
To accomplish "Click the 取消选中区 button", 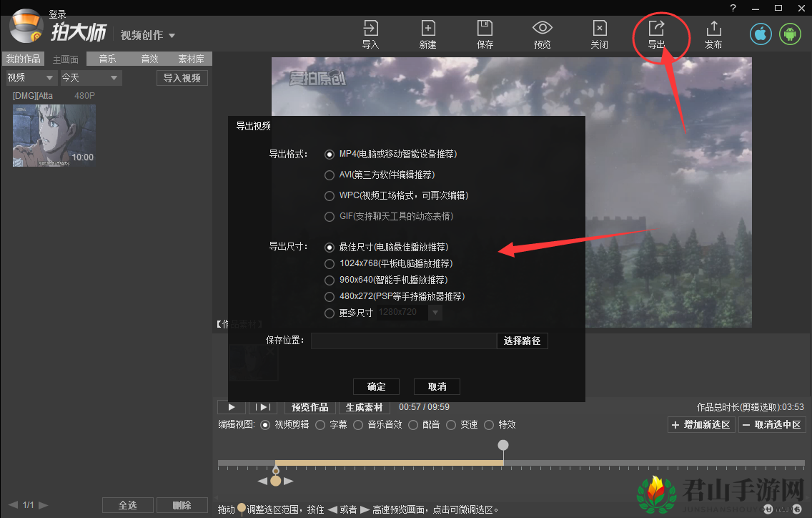I will tap(771, 425).
